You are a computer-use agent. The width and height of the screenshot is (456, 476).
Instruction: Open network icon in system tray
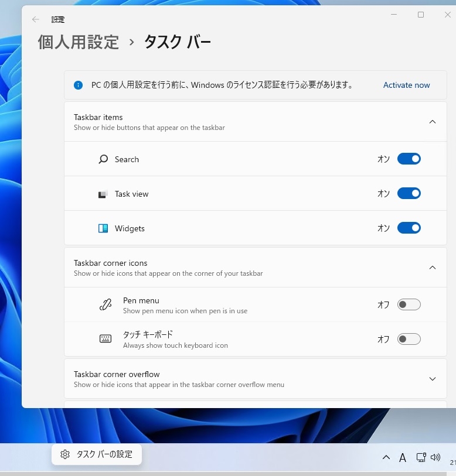click(421, 457)
